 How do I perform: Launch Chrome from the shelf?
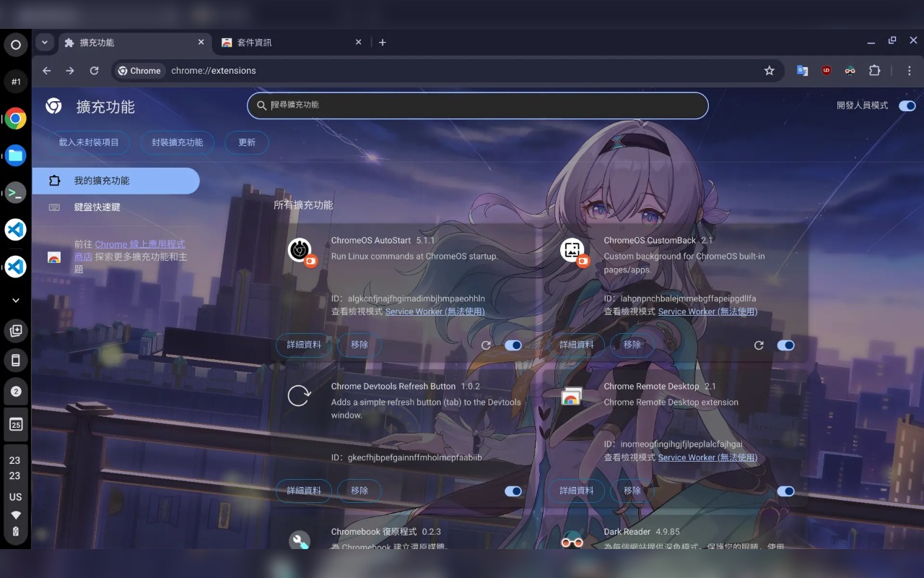coord(16,118)
